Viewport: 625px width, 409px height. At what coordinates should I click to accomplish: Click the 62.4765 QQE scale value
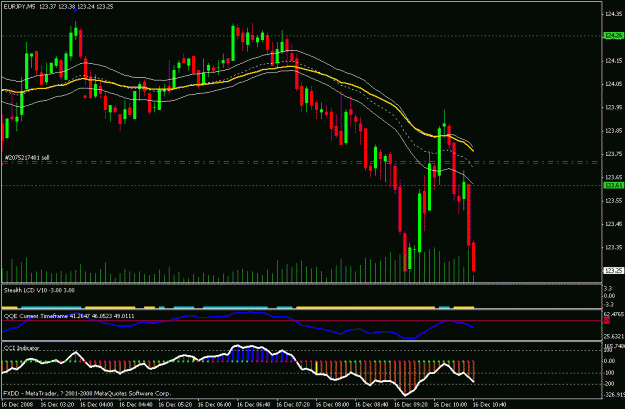tap(614, 314)
